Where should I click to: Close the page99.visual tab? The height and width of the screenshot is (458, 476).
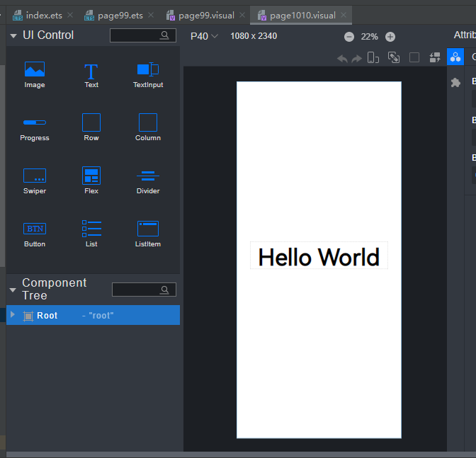[x=242, y=15]
